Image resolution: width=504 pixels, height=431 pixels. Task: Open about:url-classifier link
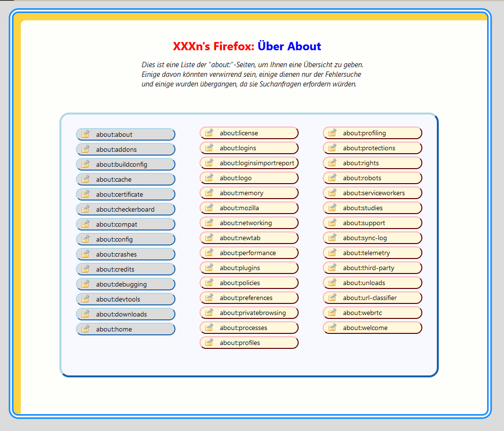(373, 298)
